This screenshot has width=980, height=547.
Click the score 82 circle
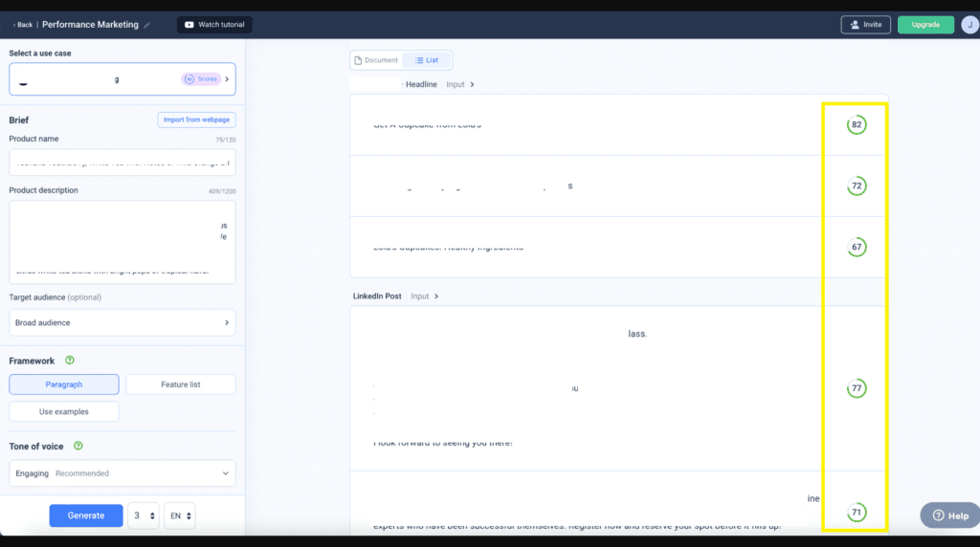[857, 125]
